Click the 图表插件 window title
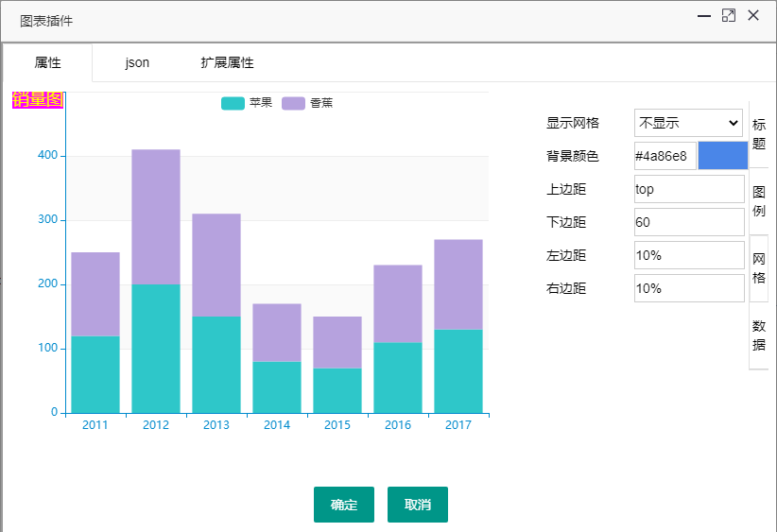Viewport: 777px width, 532px height. pos(46,21)
